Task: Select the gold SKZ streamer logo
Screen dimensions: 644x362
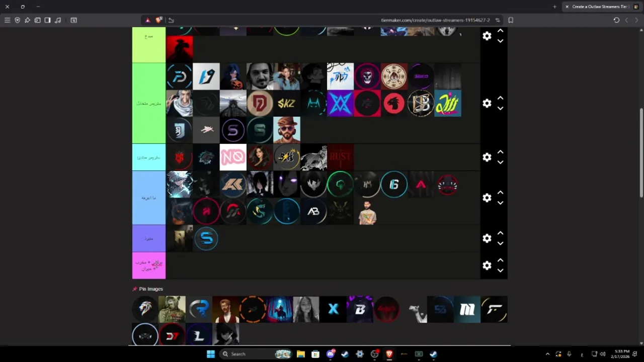Action: tap(287, 103)
